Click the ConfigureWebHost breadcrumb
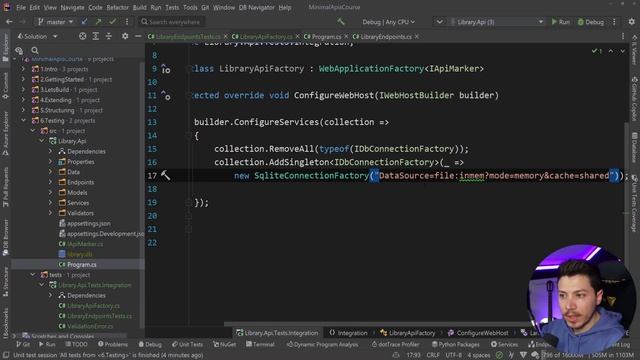The width and height of the screenshot is (640, 360). click(478, 333)
